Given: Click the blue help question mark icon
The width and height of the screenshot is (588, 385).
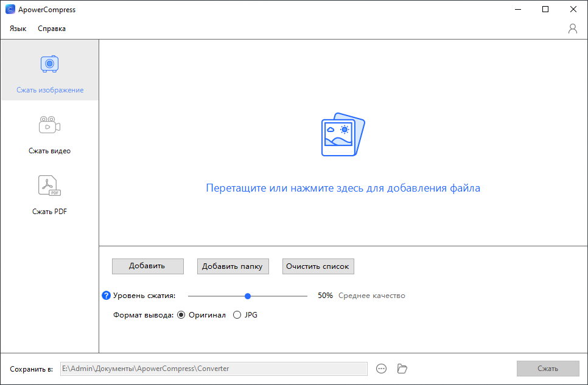Looking at the screenshot, I should [x=106, y=296].
